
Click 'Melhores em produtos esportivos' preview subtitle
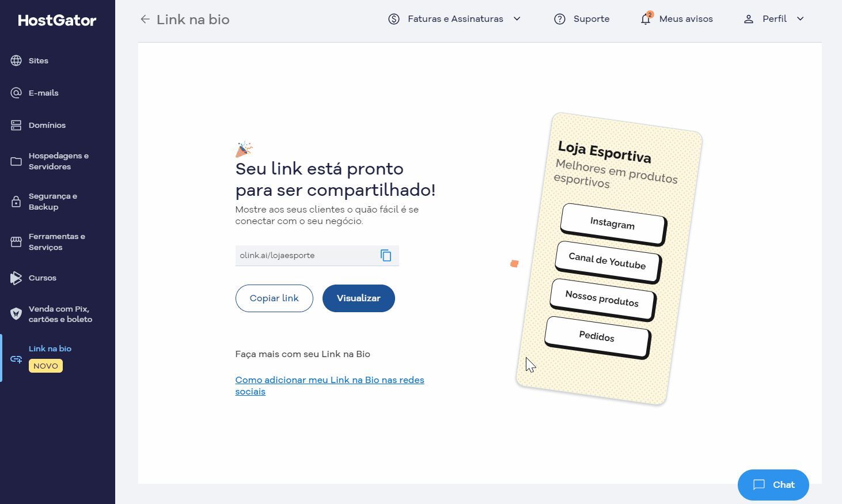pyautogui.click(x=615, y=174)
